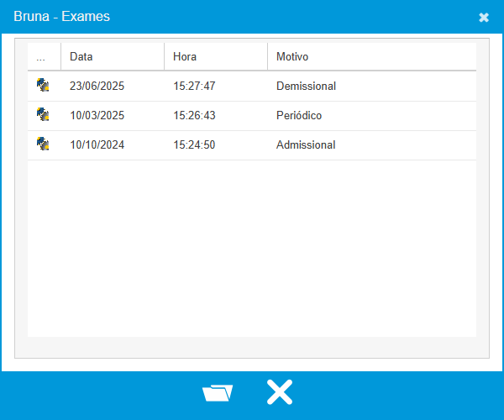Click the exam icon in the Demissional row
This screenshot has width=504, height=420.
pos(43,85)
